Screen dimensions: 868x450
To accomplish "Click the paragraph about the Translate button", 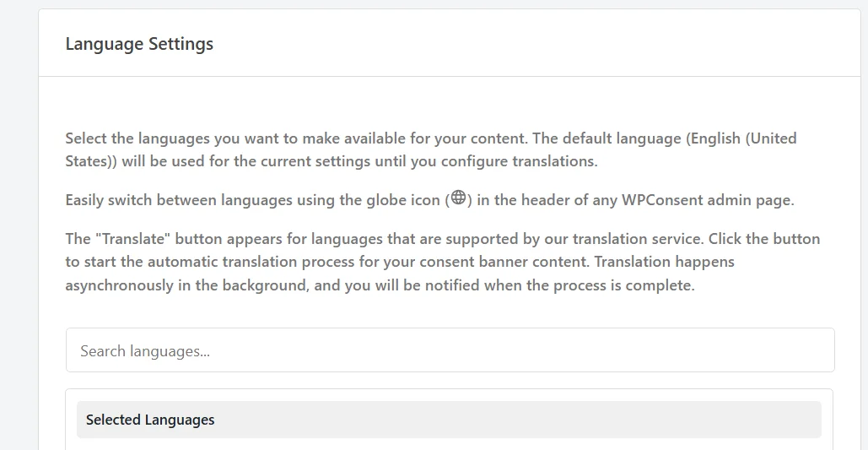I will 442,262.
